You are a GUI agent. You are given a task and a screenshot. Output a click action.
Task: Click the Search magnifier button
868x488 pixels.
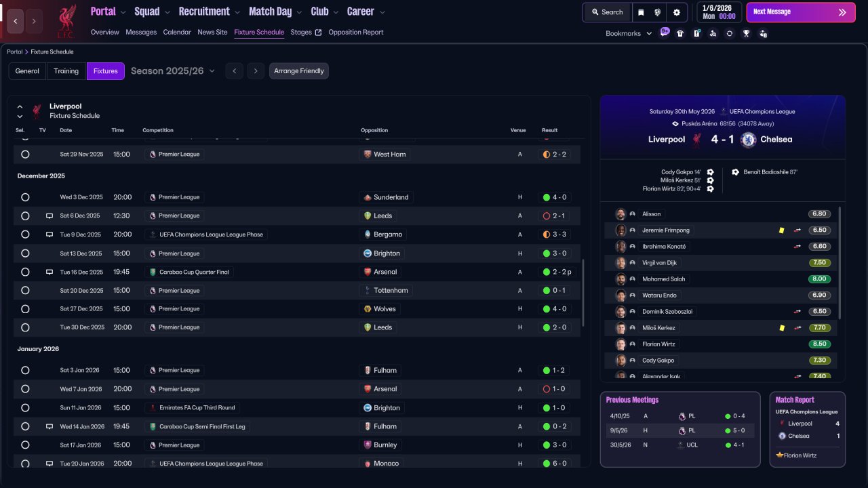607,12
